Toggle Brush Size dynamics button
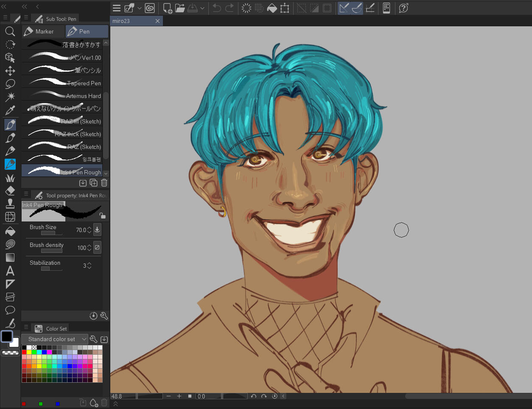 tap(97, 230)
